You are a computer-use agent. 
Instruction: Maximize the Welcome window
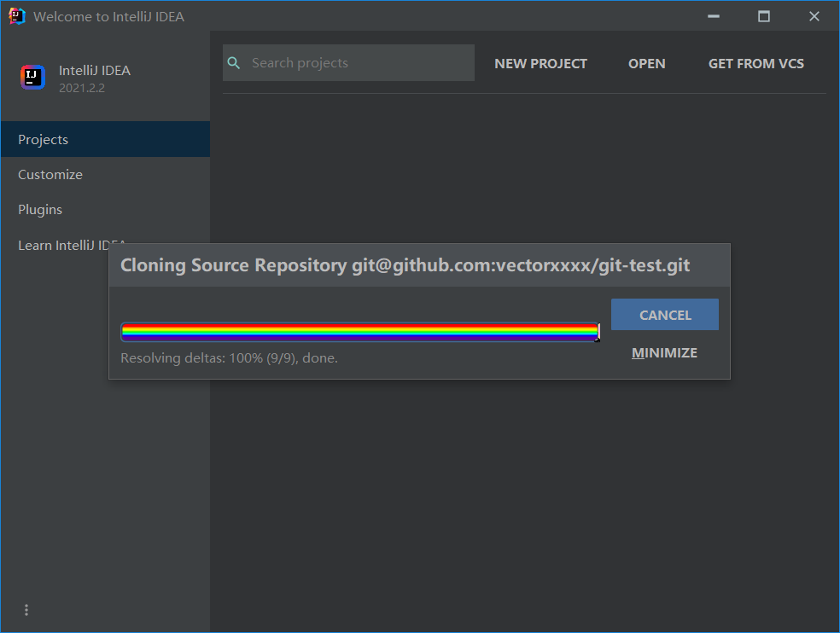click(764, 16)
